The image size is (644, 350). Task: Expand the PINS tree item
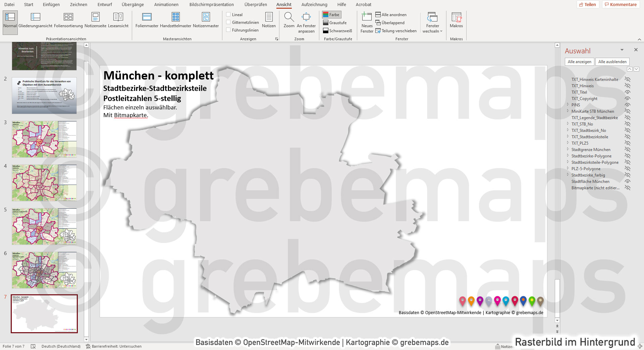point(568,105)
